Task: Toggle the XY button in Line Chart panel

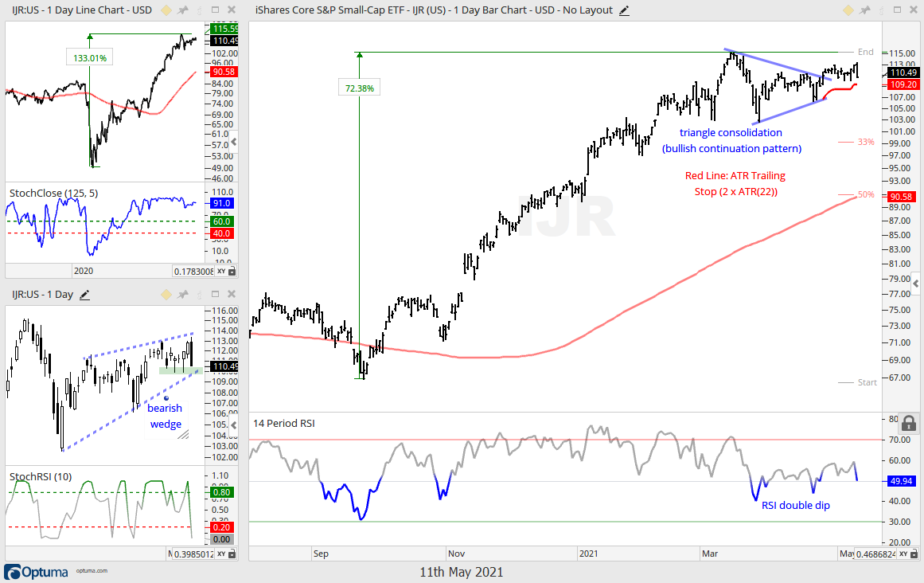Action: (221, 271)
